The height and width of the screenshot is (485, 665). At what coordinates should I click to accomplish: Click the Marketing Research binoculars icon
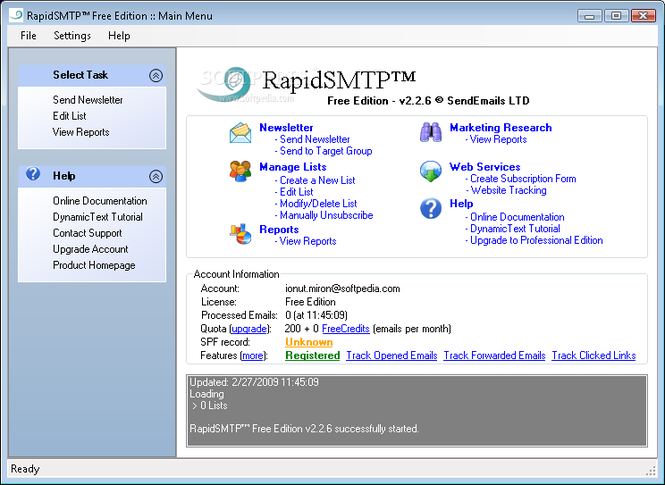pos(430,132)
